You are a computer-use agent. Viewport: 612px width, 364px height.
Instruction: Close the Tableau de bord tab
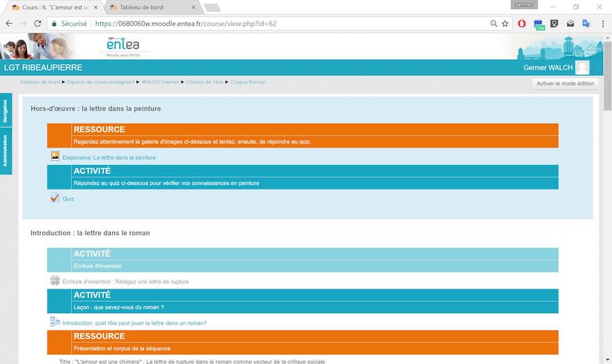pos(194,7)
